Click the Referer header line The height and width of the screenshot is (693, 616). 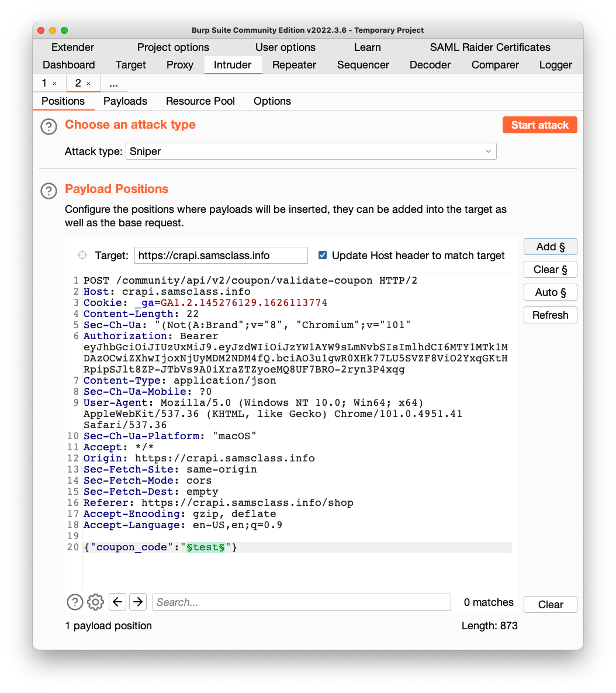(219, 503)
